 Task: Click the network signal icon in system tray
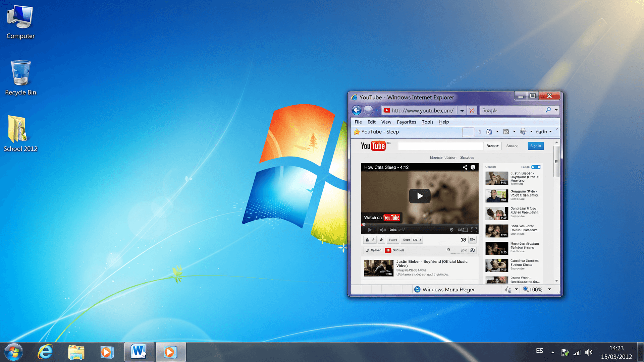(577, 353)
